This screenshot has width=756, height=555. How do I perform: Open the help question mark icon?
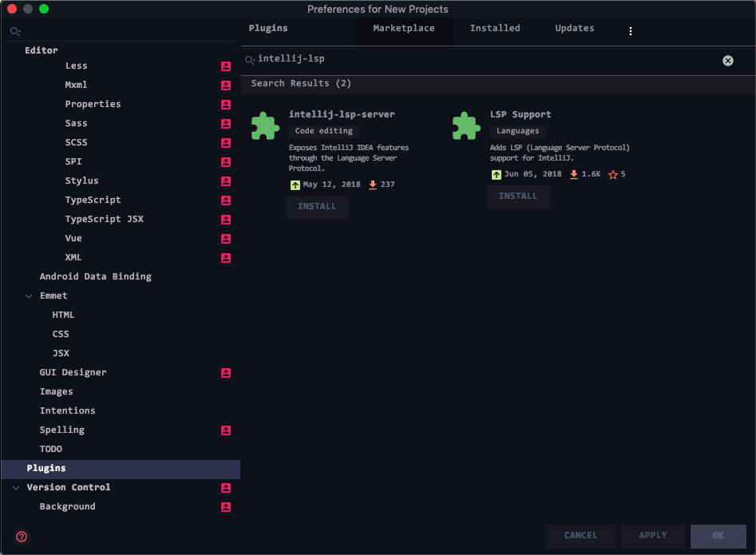click(x=22, y=537)
